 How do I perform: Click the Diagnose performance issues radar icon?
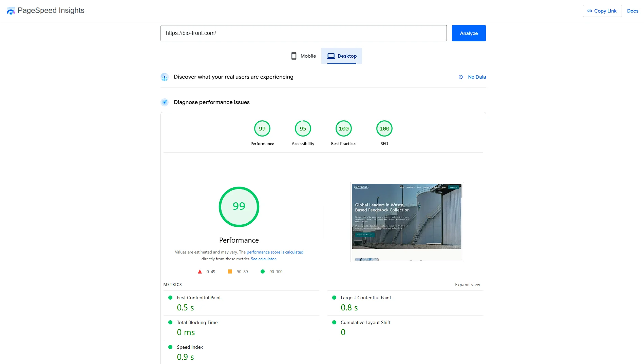[x=165, y=102]
